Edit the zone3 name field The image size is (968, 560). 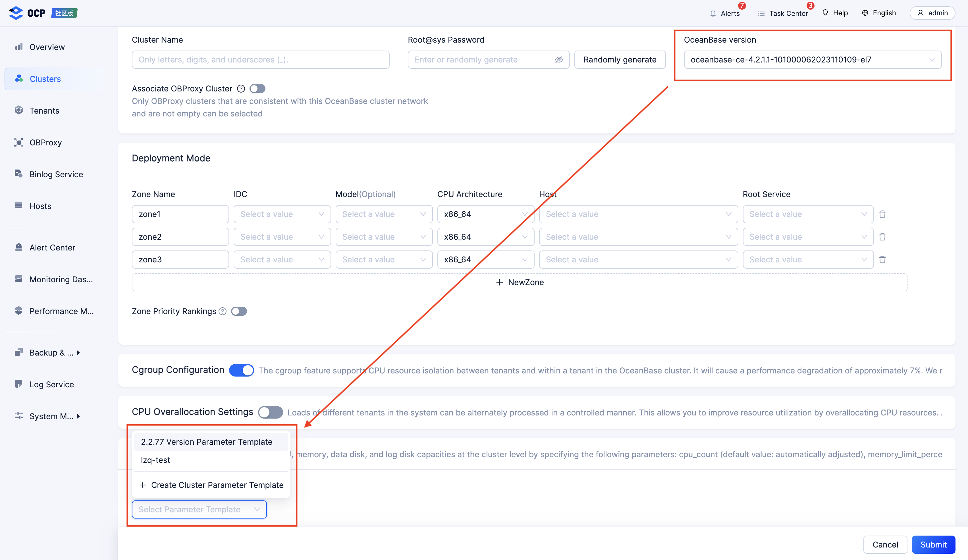[180, 260]
